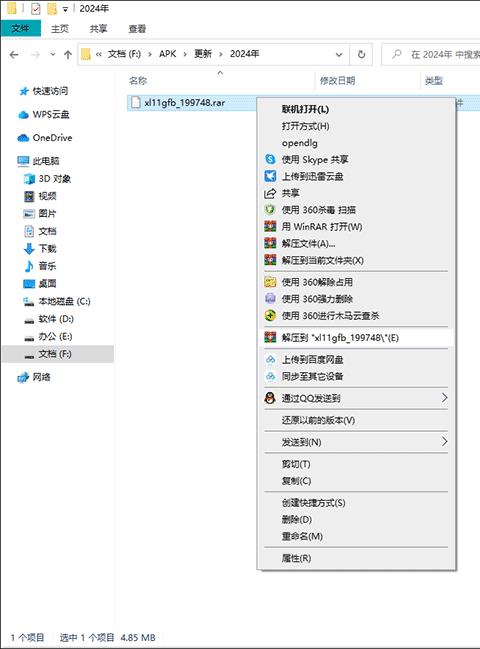Screen dimensions: 480x649
Task: Switch to the 共享 ribbon tab
Action: pos(98,29)
